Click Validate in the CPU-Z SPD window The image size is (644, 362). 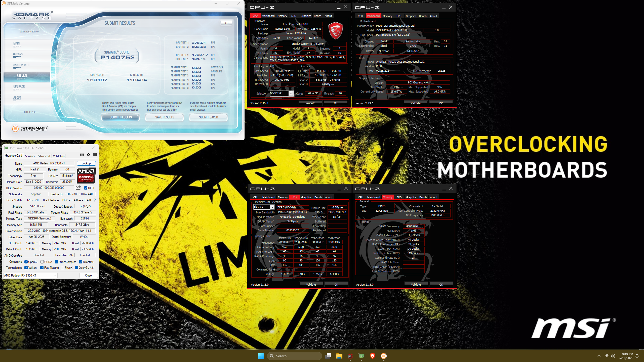pyautogui.click(x=311, y=284)
